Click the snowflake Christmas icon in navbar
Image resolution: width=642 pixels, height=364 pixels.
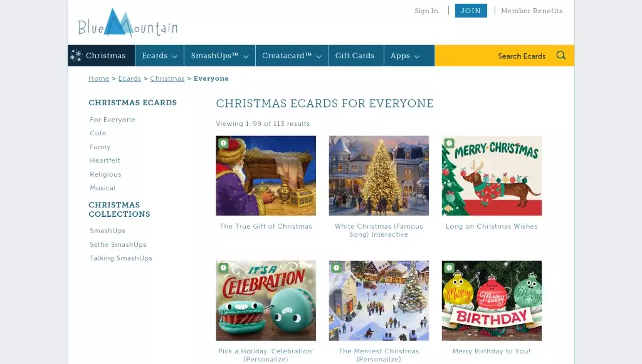click(76, 56)
